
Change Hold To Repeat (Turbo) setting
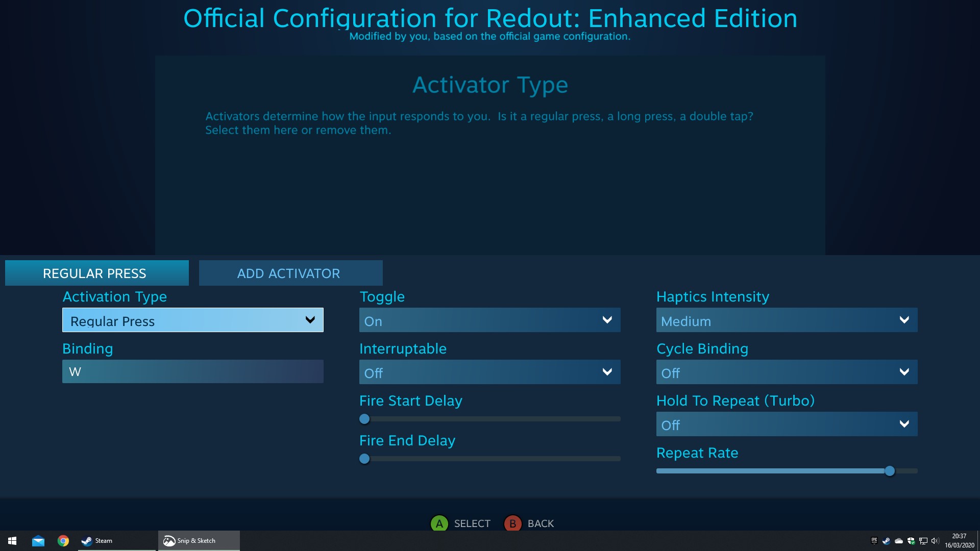(787, 424)
